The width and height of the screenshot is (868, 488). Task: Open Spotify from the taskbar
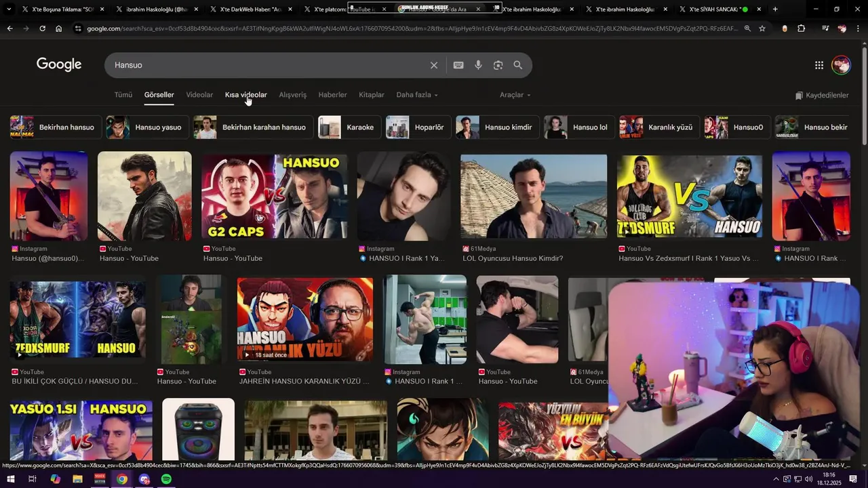pos(166,479)
